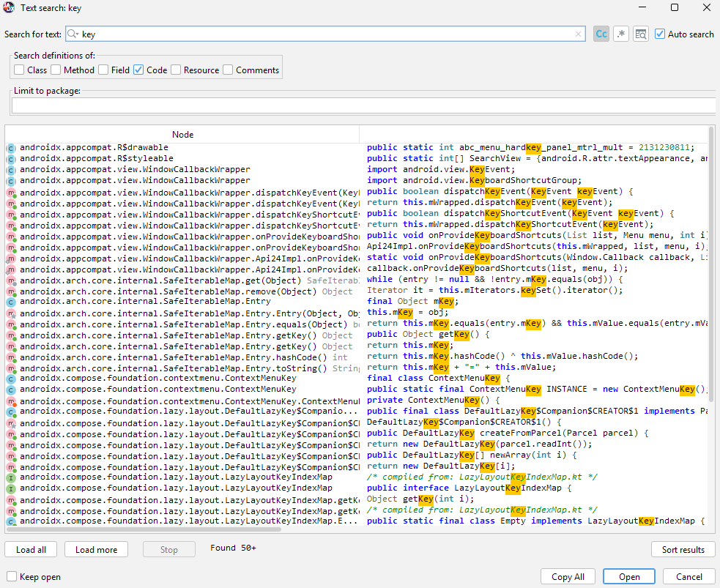This screenshot has width=720, height=588.
Task: Disable the Auto search checkbox
Action: pos(660,34)
